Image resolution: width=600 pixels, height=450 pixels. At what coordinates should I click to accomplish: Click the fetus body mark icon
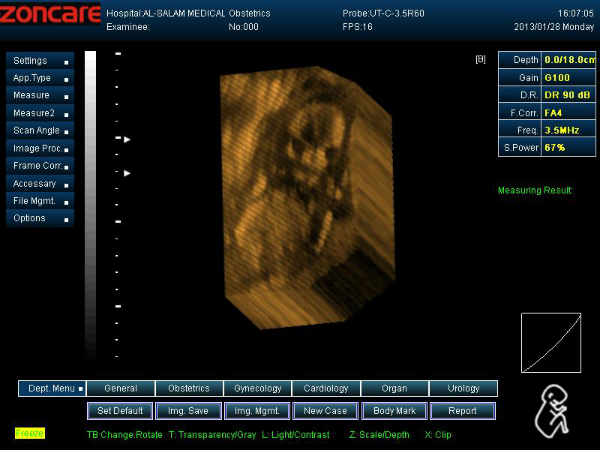pyautogui.click(x=553, y=411)
